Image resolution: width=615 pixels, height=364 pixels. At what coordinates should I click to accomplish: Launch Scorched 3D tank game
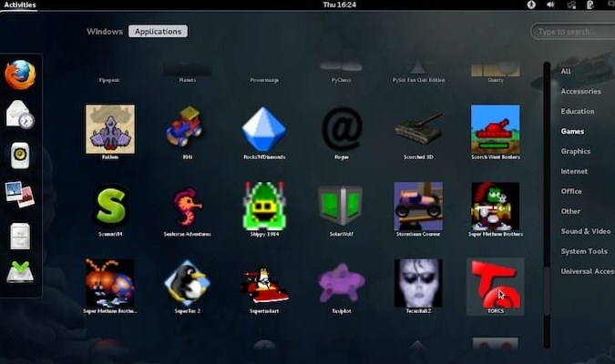click(418, 129)
